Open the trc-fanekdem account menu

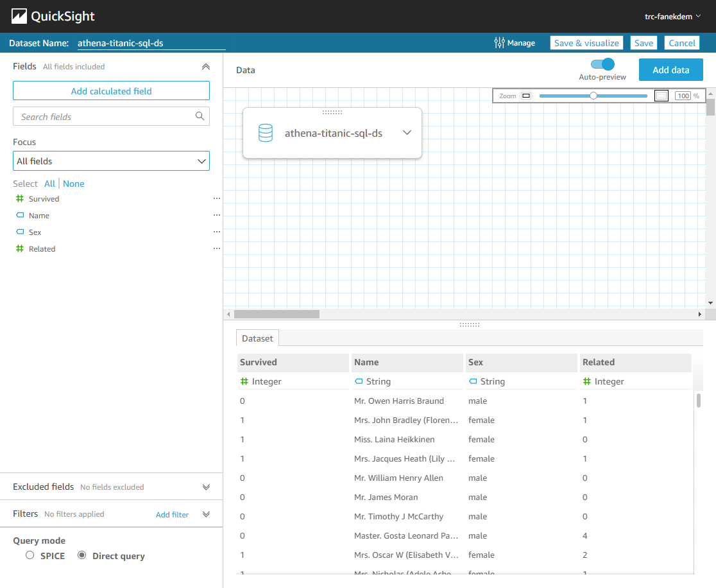click(x=672, y=17)
